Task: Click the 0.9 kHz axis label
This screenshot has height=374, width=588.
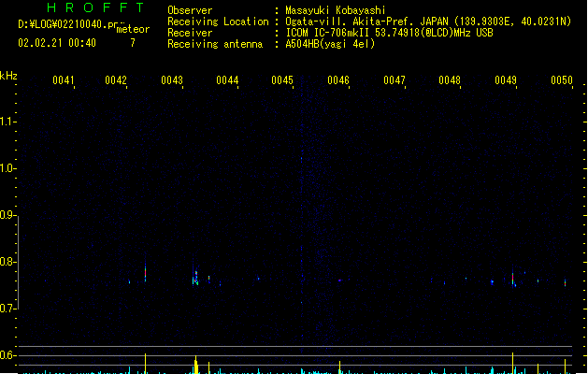Action: point(7,215)
